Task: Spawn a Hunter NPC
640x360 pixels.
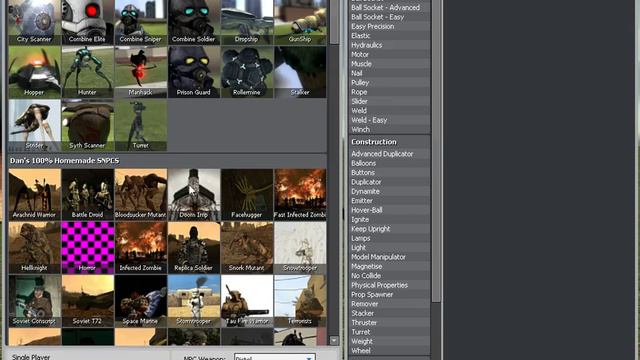Action: pyautogui.click(x=87, y=72)
